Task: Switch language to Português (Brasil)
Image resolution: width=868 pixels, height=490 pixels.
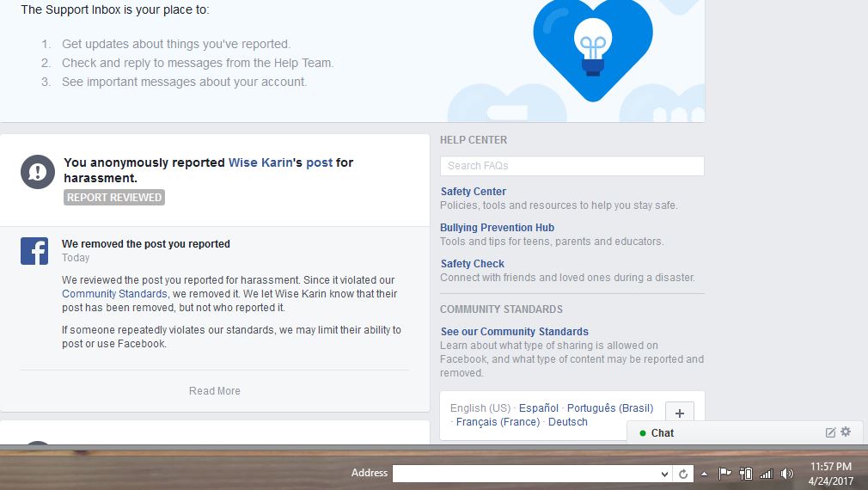Action: 610,408
